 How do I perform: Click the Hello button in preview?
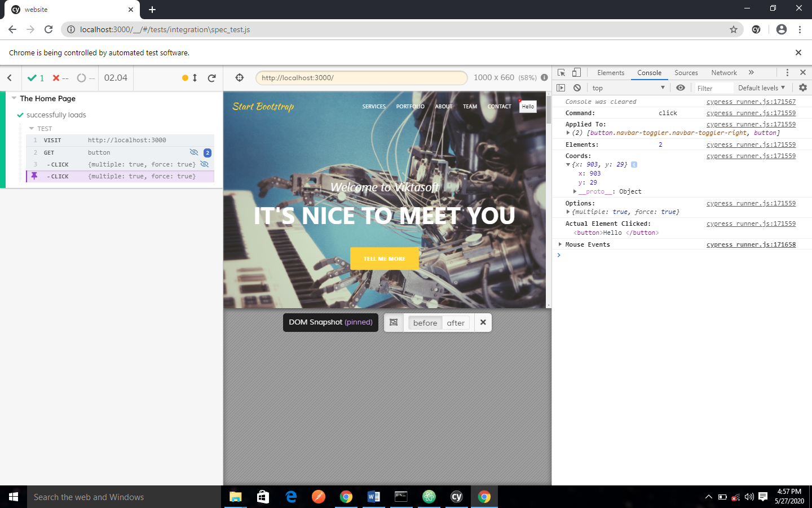click(x=528, y=107)
